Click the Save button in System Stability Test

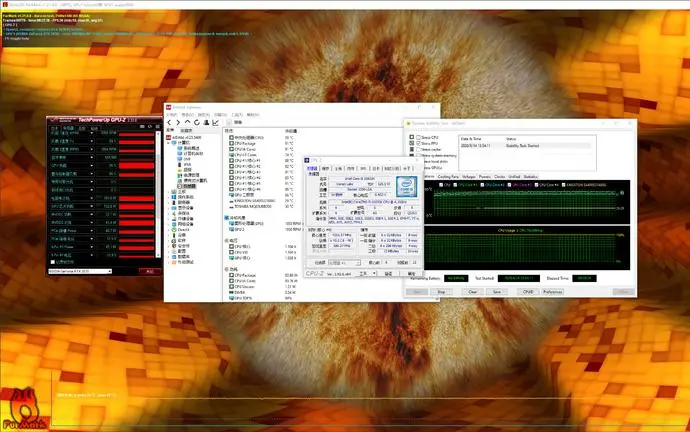pos(497,292)
